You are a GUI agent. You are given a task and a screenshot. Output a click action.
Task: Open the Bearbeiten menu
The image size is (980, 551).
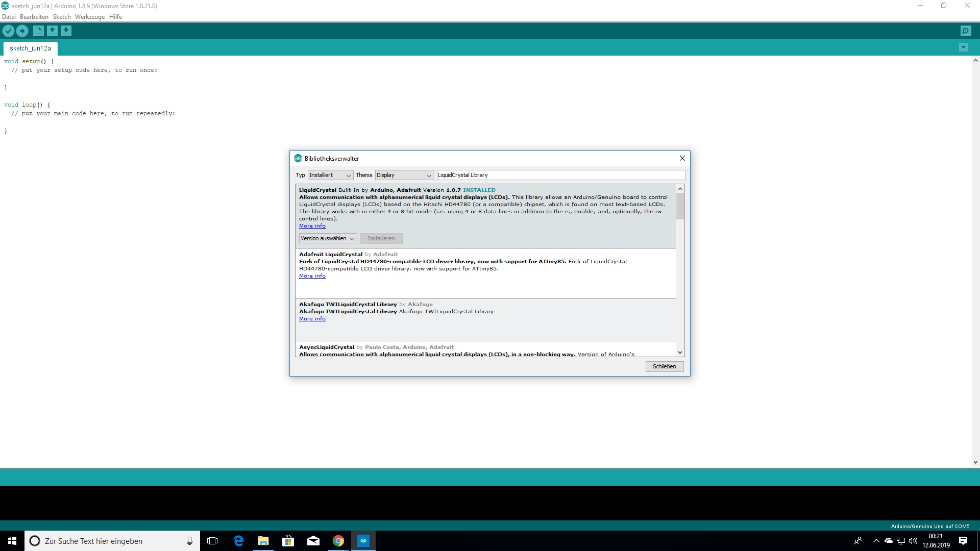(34, 17)
